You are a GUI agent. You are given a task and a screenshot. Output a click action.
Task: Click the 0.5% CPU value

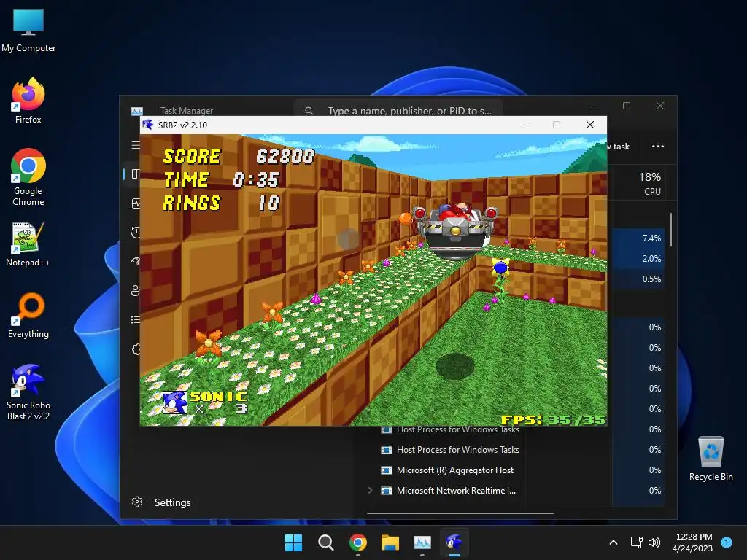[651, 279]
